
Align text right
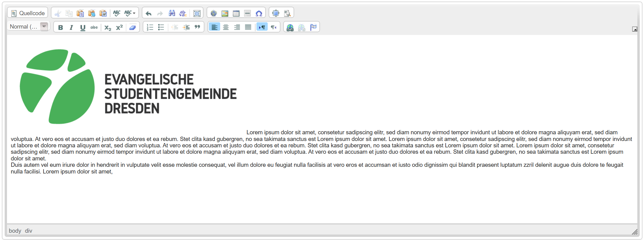(x=237, y=27)
